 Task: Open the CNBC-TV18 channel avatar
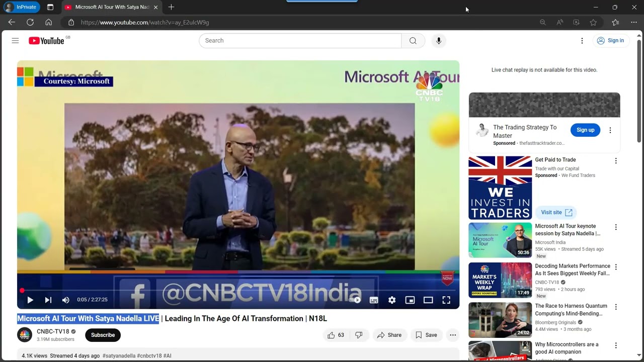25,335
